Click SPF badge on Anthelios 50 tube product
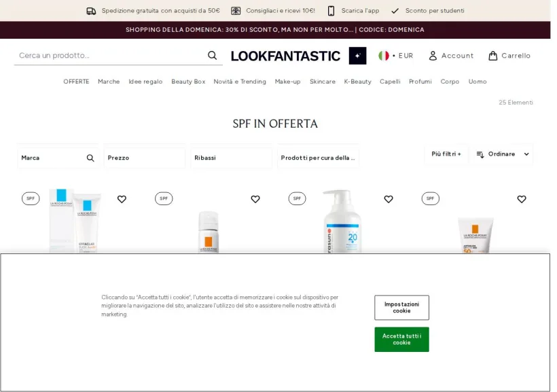Viewport: 557px width, 392px height. coord(430,198)
